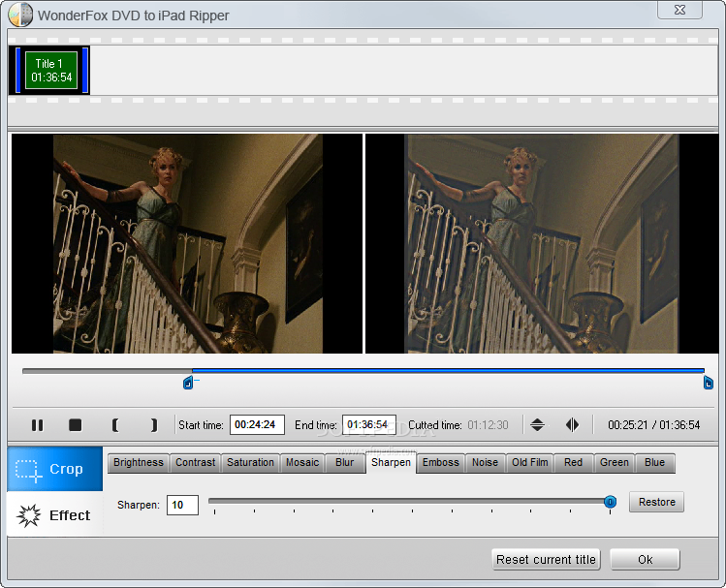Screen dimensions: 726x588
Task: Switch to the Brightness tab
Action: (x=139, y=463)
